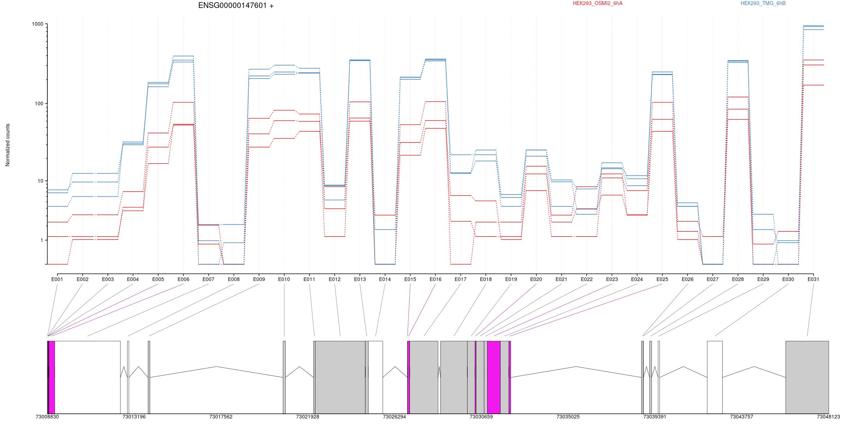Screen dimensions: 868x434
Task: Select exon bin label E014
Action: 385,279
